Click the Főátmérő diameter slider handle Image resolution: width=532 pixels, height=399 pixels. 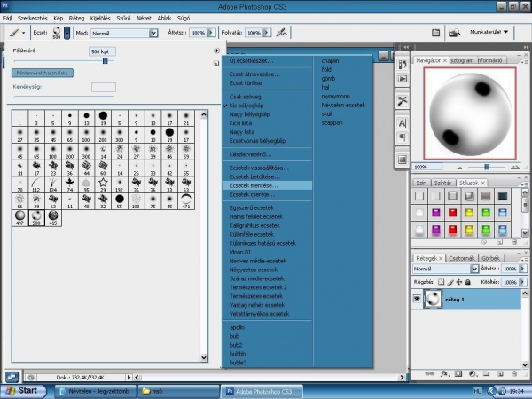106,60
